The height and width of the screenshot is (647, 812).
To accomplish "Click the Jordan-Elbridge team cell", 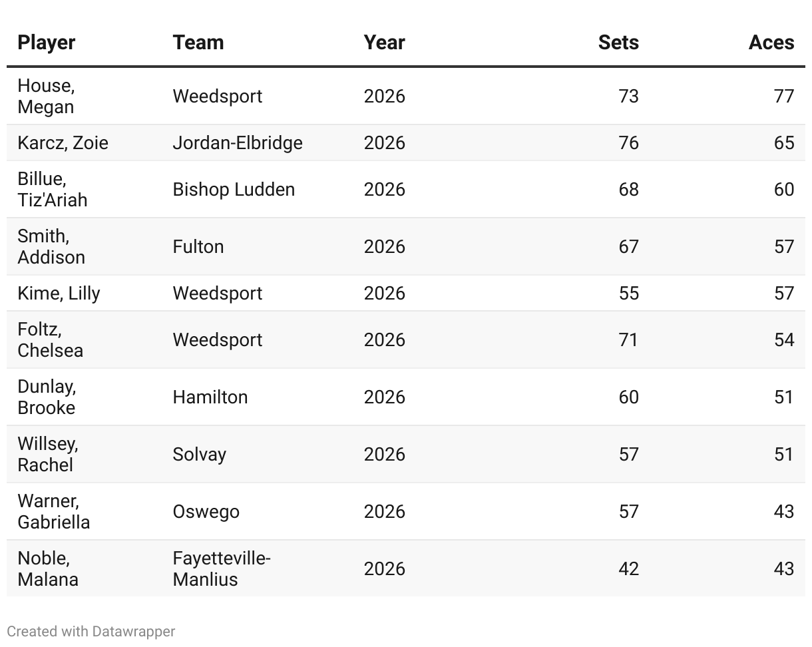I will coord(237,142).
